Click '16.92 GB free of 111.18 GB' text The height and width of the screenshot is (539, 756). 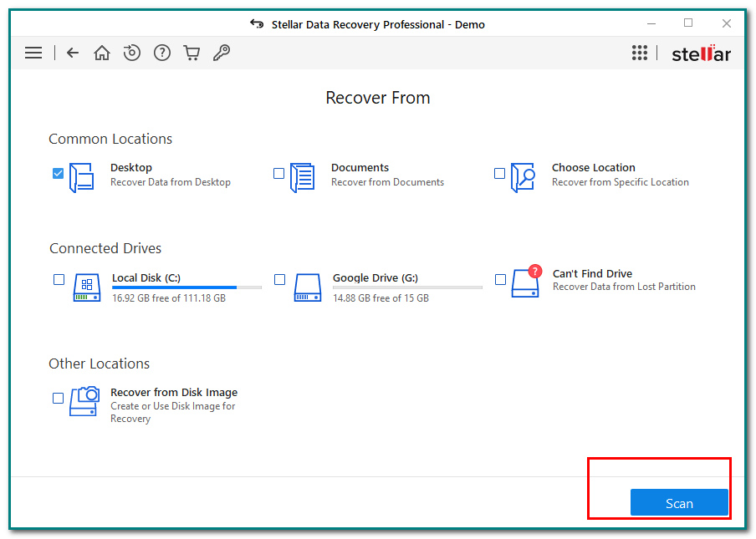169,298
